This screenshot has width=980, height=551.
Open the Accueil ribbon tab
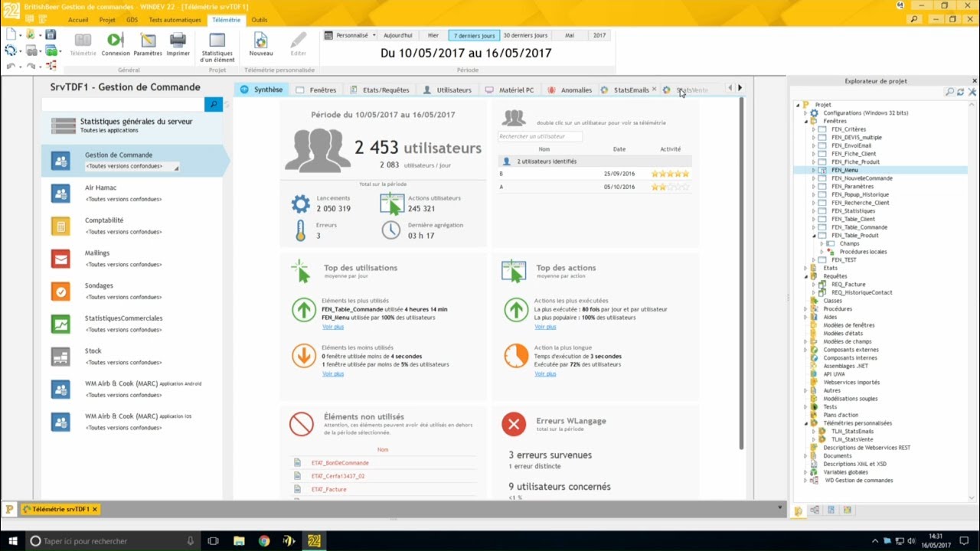(x=78, y=20)
